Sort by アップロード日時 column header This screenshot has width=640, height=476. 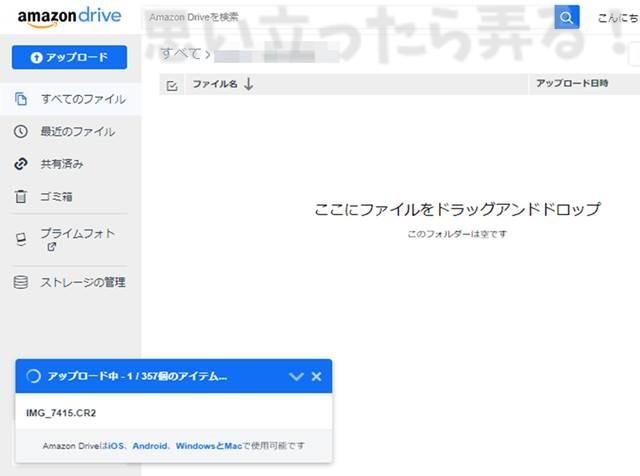tap(572, 83)
